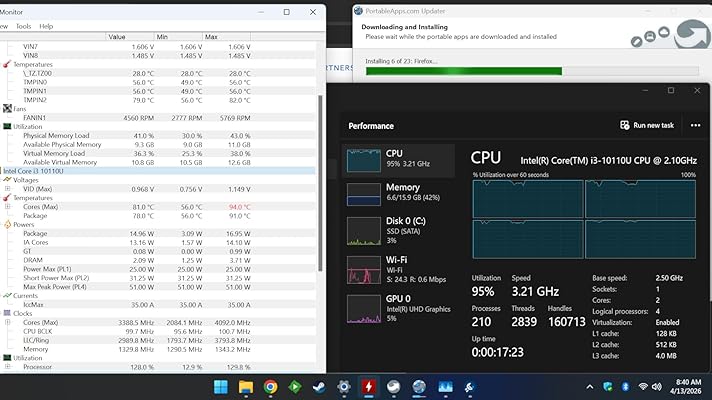The height and width of the screenshot is (400, 712).
Task: Open the Tools menu in HWMonitor
Action: (23, 26)
